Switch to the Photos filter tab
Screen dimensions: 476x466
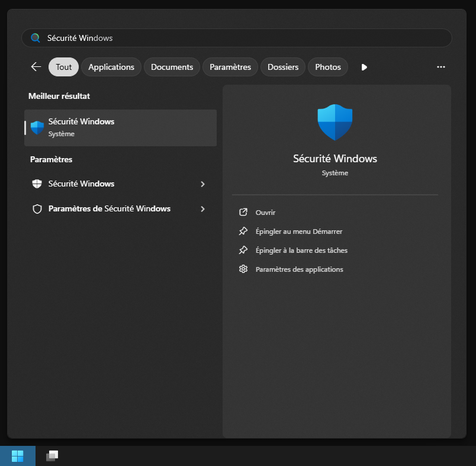(x=328, y=67)
